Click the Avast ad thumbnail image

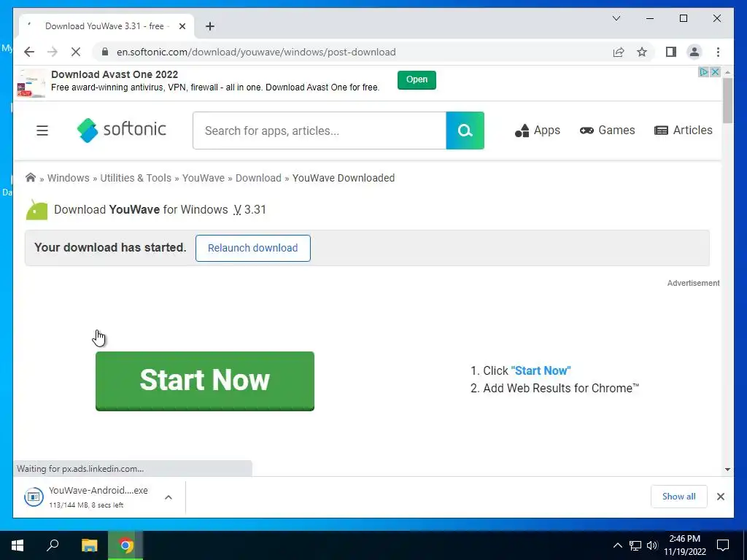click(x=31, y=83)
